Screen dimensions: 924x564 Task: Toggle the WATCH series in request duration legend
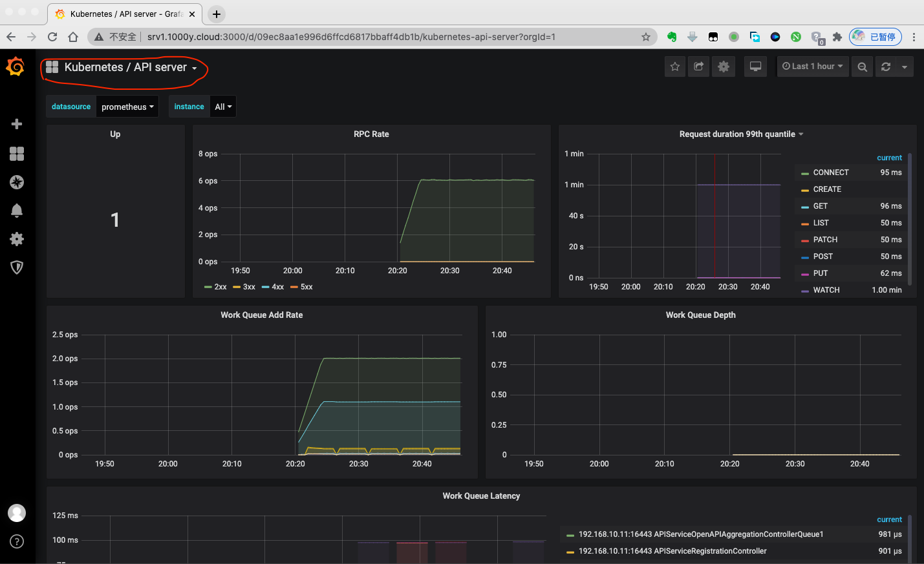click(826, 290)
